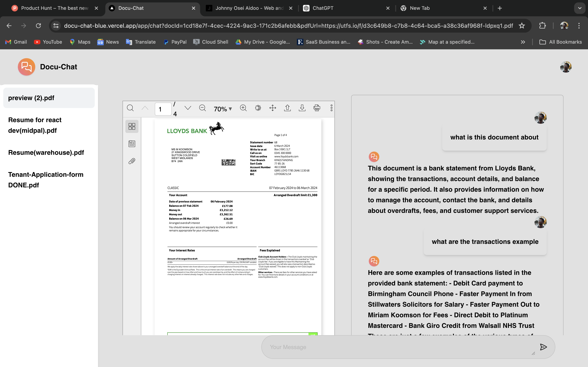The image size is (588, 367).
Task: Open the attachments panel icon
Action: click(132, 161)
